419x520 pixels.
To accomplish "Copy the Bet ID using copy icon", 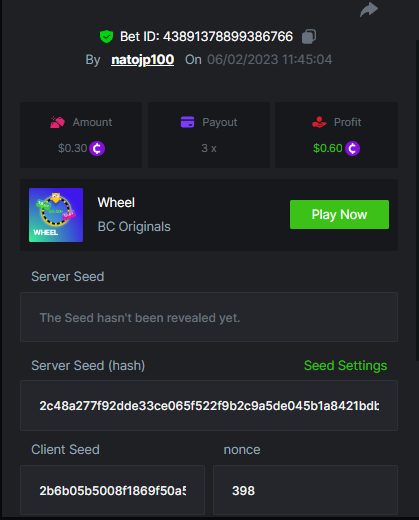I will (x=309, y=36).
